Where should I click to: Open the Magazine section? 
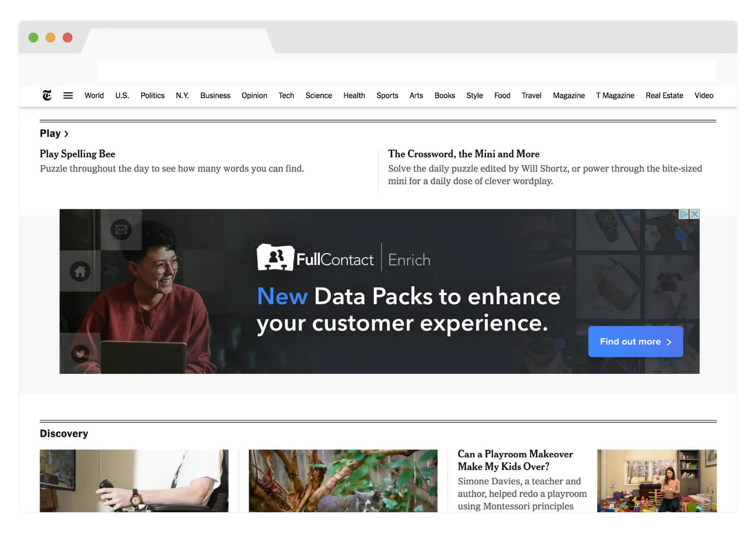(569, 95)
